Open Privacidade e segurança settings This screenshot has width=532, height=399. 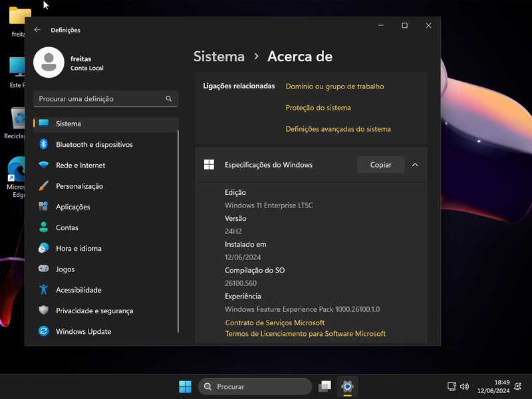(106, 311)
